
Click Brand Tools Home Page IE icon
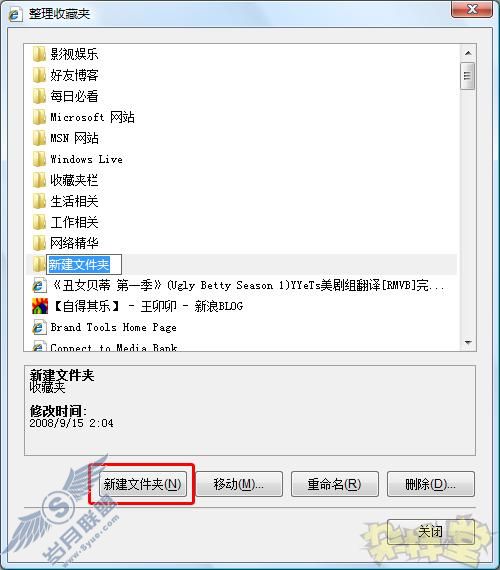click(39, 327)
